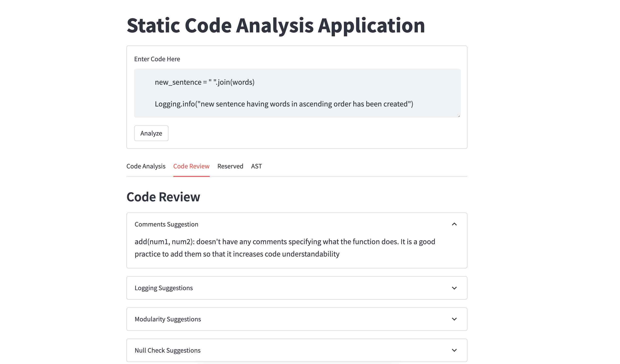The height and width of the screenshot is (364, 620).
Task: Click the Modularity Suggestions down chevron icon
Action: pos(454,319)
